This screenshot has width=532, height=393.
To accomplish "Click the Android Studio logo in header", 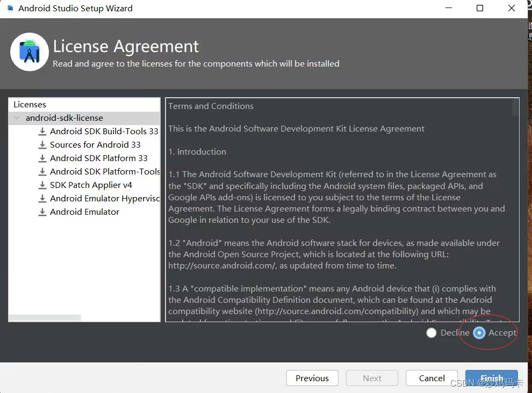I will (x=30, y=52).
